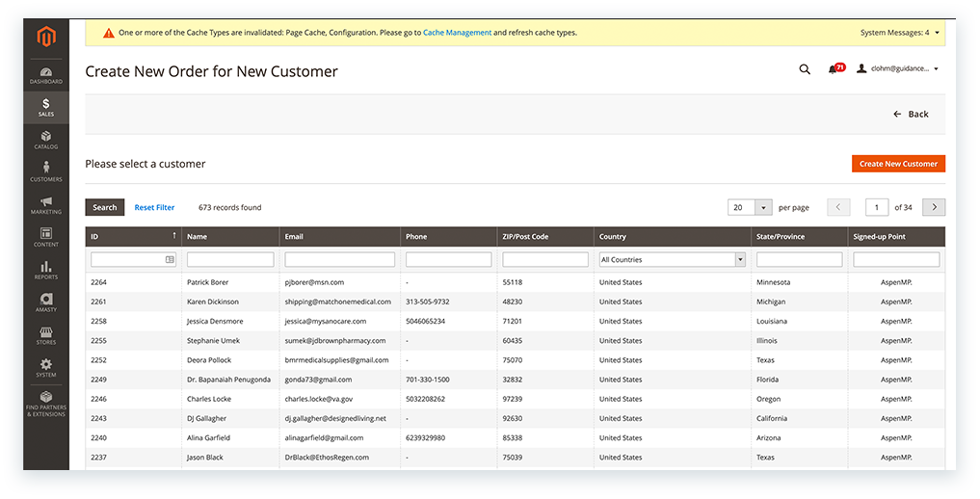
Task: Click the search magnifier icon
Action: click(x=805, y=69)
